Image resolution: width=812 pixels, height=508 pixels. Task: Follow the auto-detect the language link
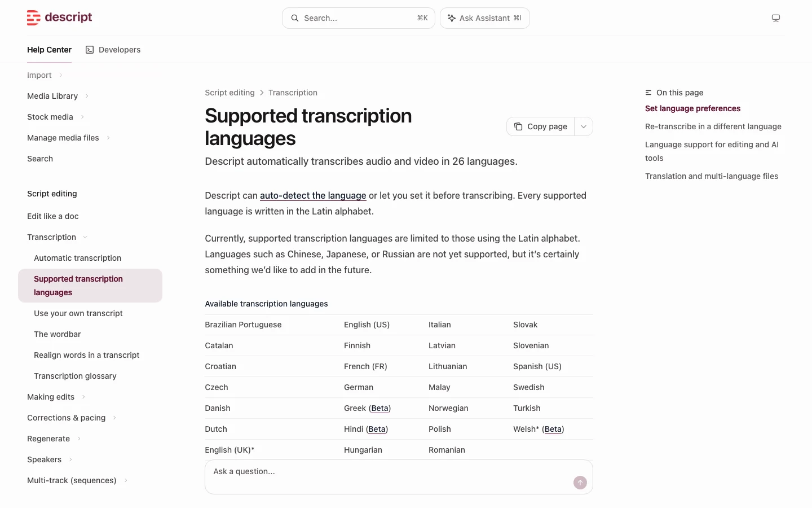[x=313, y=195]
